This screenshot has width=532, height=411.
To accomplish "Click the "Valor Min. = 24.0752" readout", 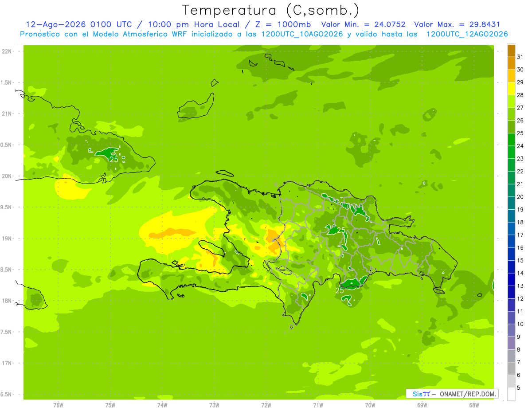I will click(x=363, y=24).
